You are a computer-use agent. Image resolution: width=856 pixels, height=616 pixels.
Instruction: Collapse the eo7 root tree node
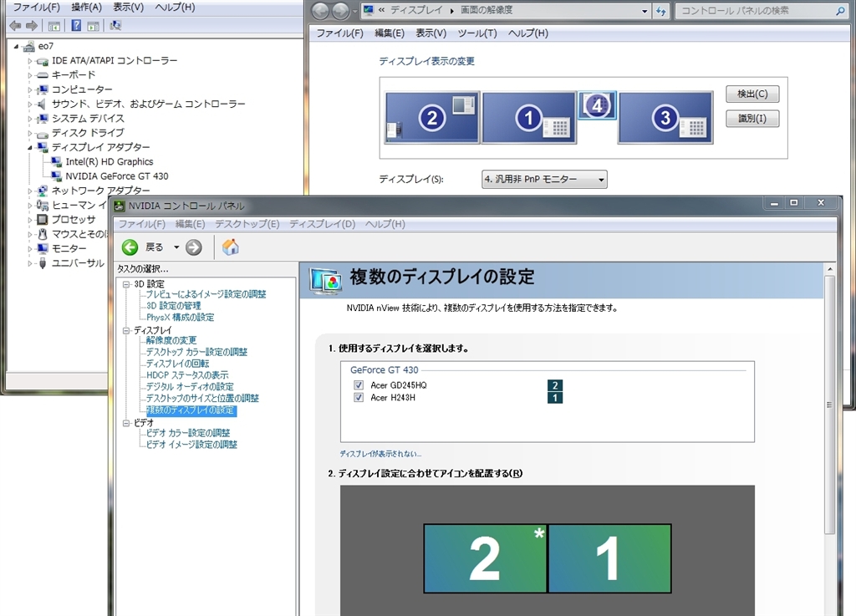pos(16,46)
